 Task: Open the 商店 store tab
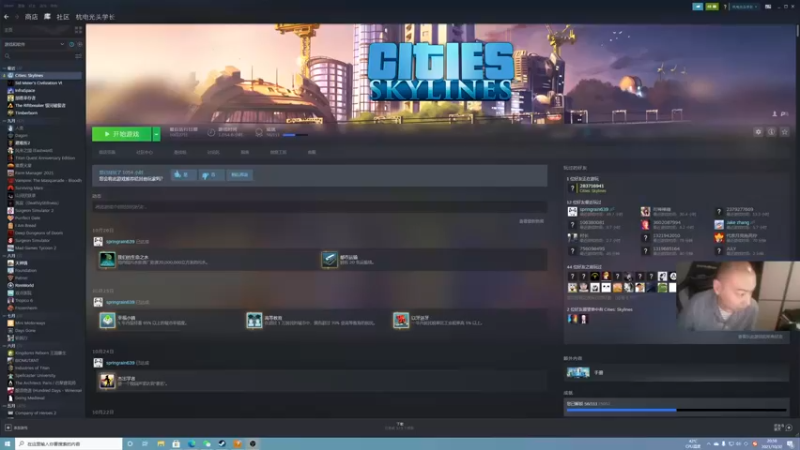click(x=31, y=17)
